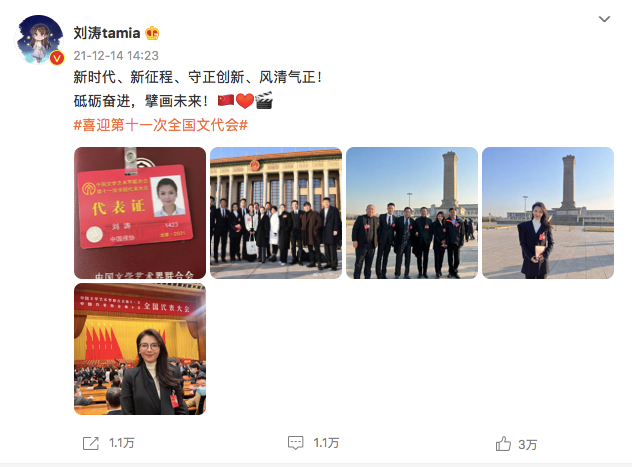Click the 1.1万 comment count
This screenshot has width=632, height=467.
pos(326,443)
